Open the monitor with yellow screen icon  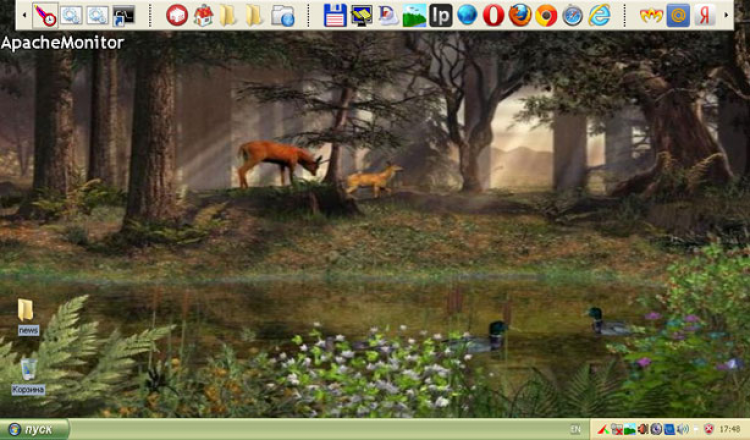pos(361,15)
